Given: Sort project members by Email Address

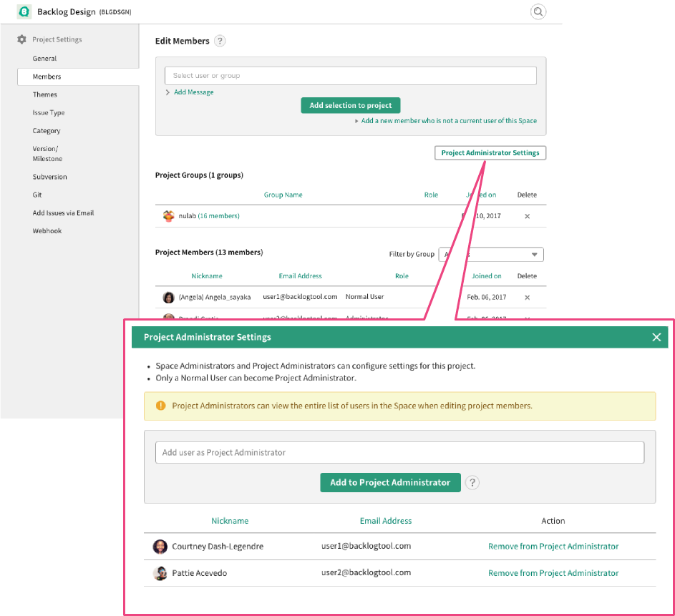Looking at the screenshot, I should (300, 276).
